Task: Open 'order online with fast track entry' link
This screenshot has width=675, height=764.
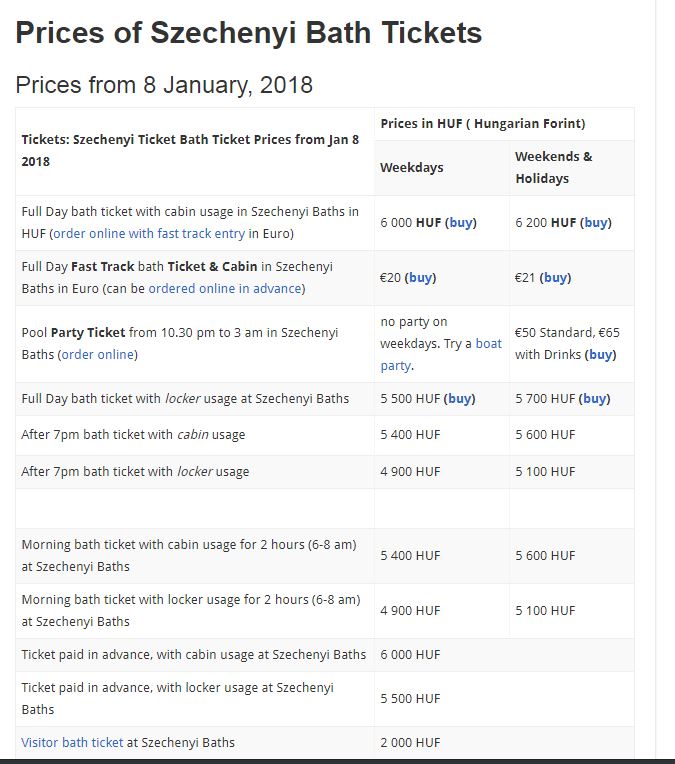Action: click(149, 234)
